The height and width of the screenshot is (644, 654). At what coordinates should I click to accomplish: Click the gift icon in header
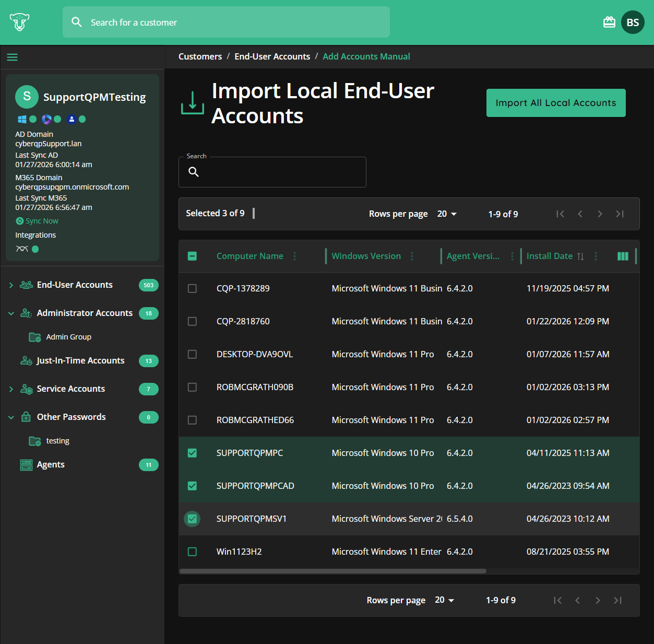(x=609, y=22)
